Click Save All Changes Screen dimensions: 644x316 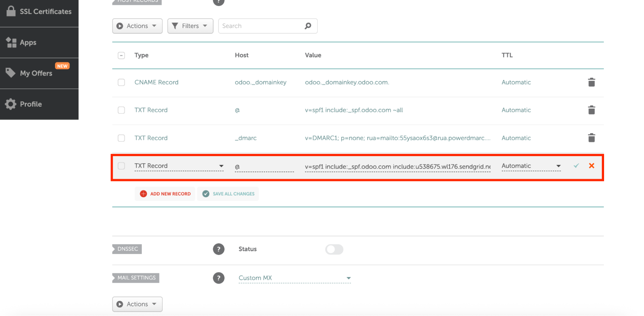(x=228, y=193)
